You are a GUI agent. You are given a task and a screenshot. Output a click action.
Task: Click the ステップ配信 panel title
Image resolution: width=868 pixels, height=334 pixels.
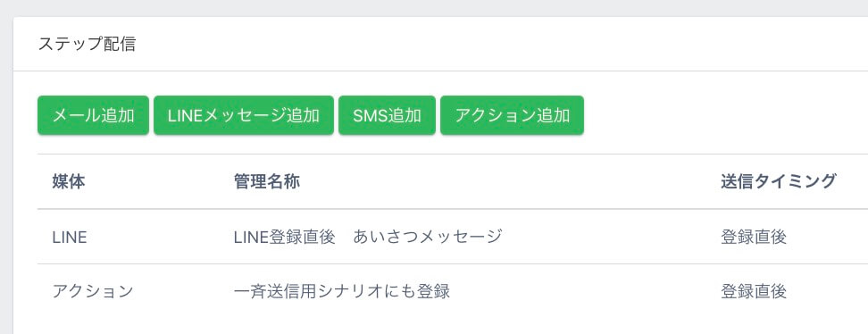[87, 45]
